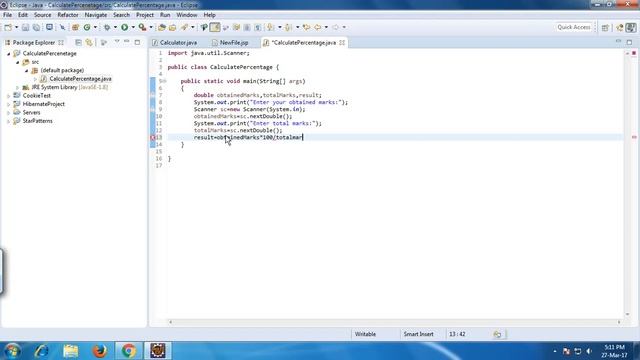Image resolution: width=640 pixels, height=360 pixels.
Task: Navigate Forward with the right arrow icon
Action: [x=336, y=27]
